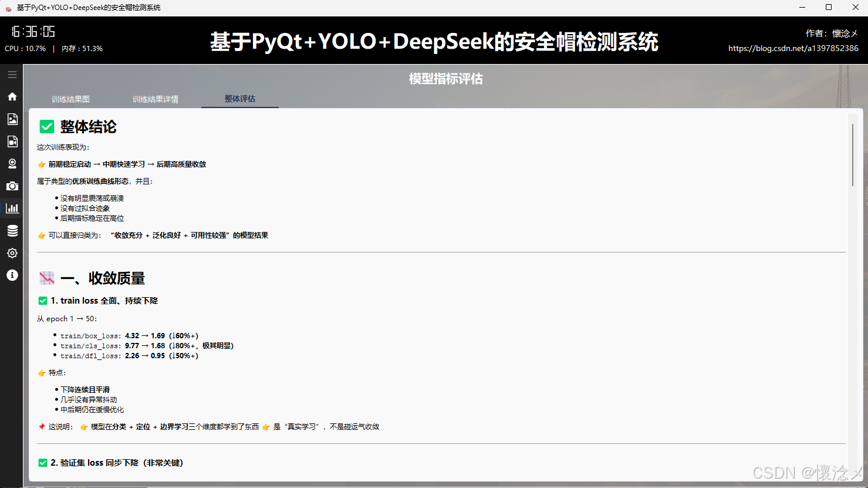The width and height of the screenshot is (868, 488).
Task: Click the 后期指标稳定在高位 bullet
Action: point(92,218)
